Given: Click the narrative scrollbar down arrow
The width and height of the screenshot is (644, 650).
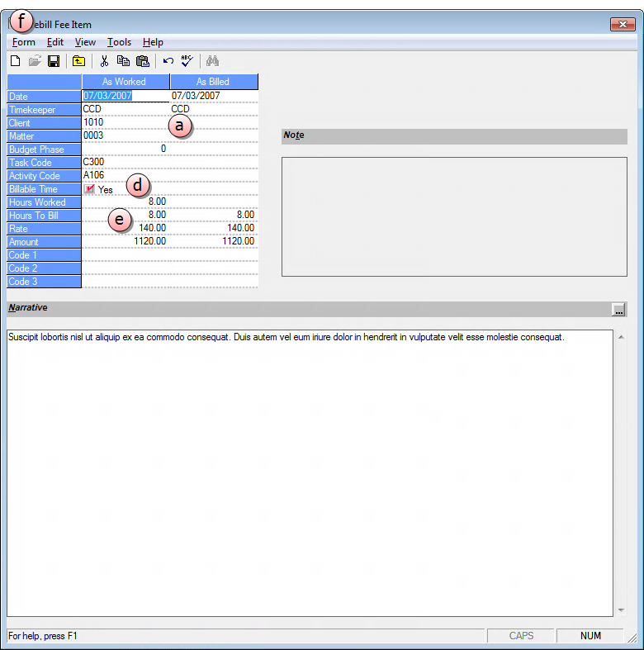Looking at the screenshot, I should click(x=621, y=610).
